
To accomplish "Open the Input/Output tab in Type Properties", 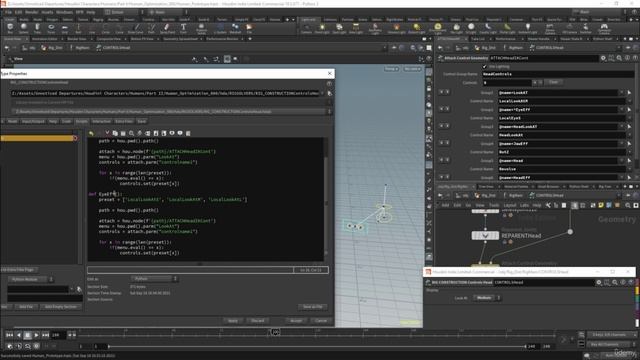I will 33,121.
